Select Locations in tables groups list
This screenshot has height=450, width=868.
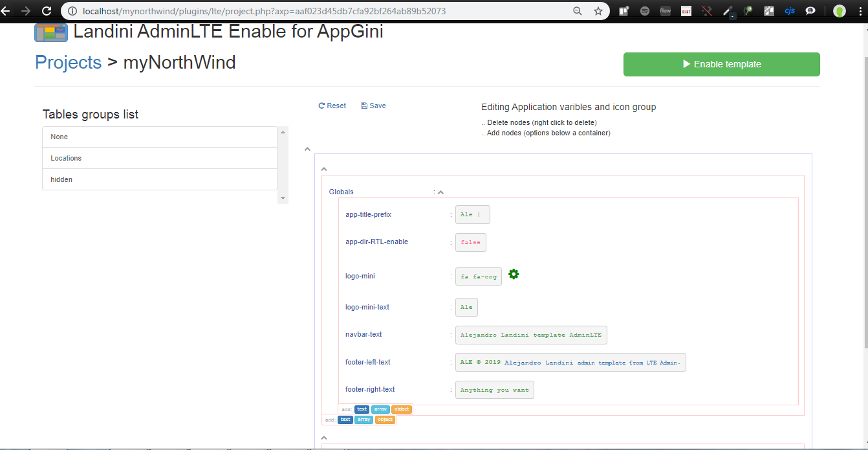(x=160, y=158)
